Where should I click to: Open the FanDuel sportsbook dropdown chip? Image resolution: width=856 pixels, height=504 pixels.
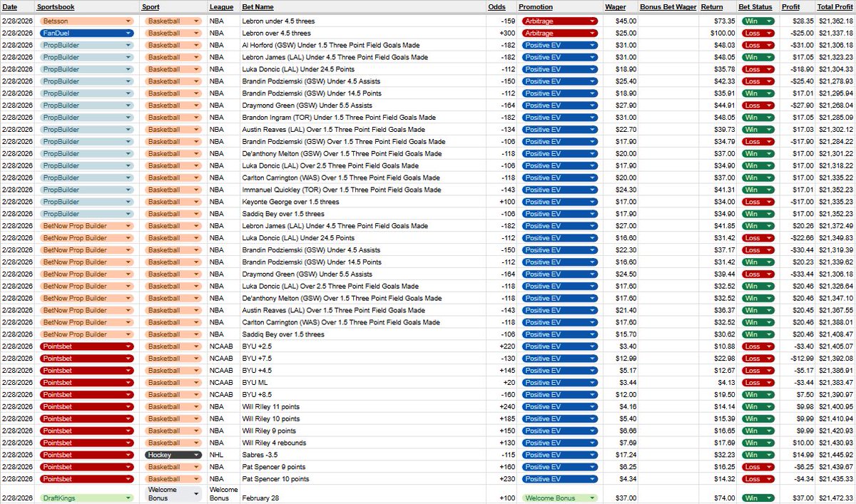tap(88, 33)
